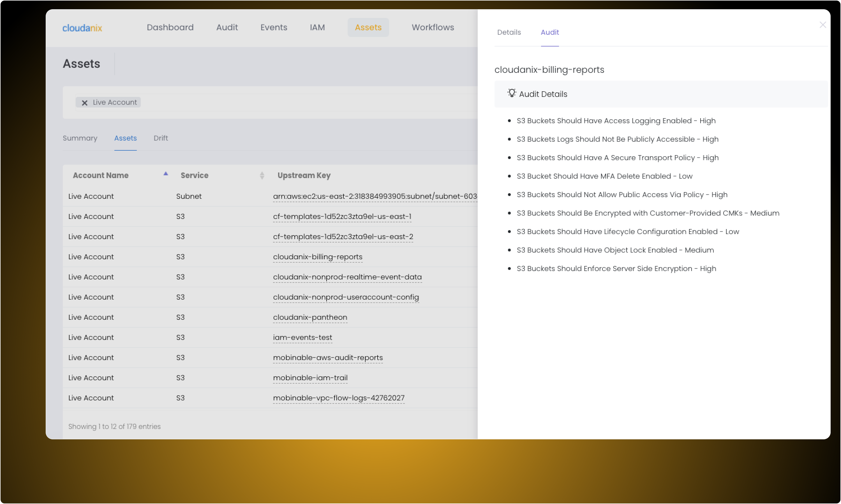Select the Audit panel tab

pyautogui.click(x=549, y=32)
